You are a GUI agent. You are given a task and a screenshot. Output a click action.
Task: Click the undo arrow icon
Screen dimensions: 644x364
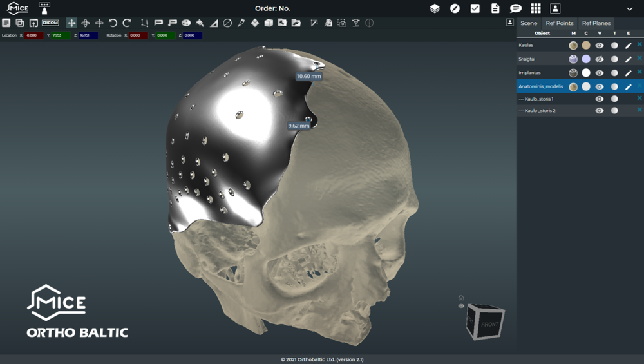(x=113, y=23)
